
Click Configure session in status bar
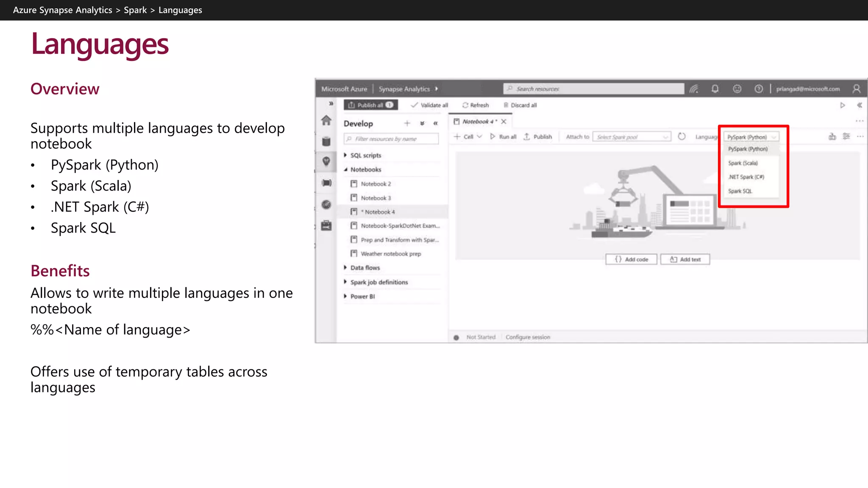[x=528, y=337]
